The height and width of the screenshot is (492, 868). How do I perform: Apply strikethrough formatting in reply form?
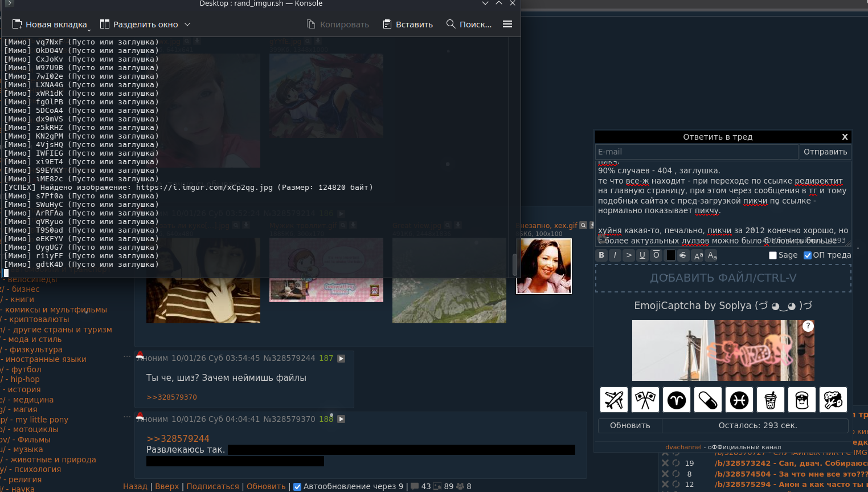click(683, 255)
